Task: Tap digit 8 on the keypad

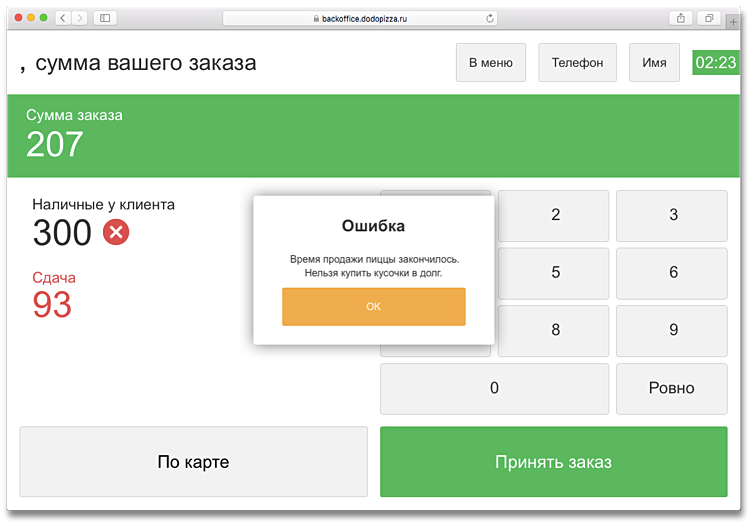Action: point(553,331)
